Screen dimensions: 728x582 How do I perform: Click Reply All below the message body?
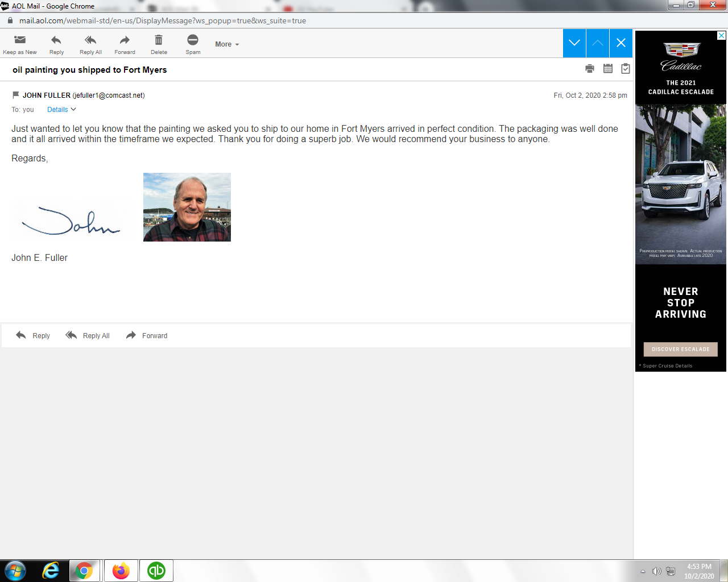pyautogui.click(x=88, y=335)
